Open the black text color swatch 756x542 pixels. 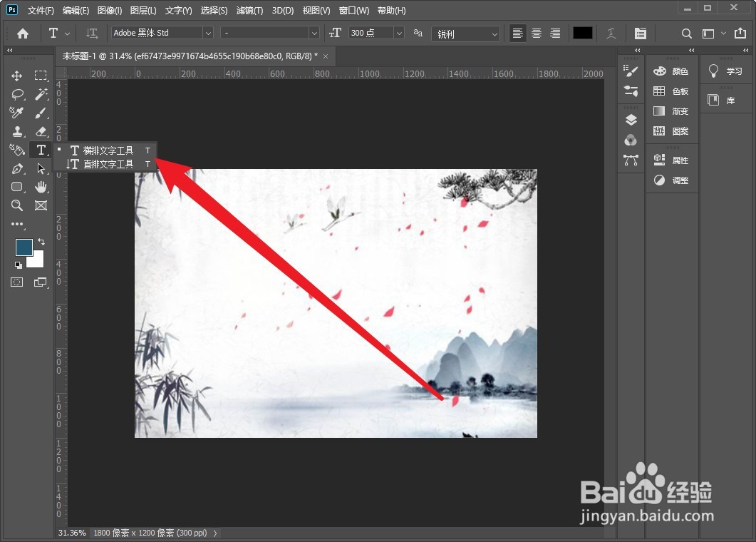click(582, 33)
